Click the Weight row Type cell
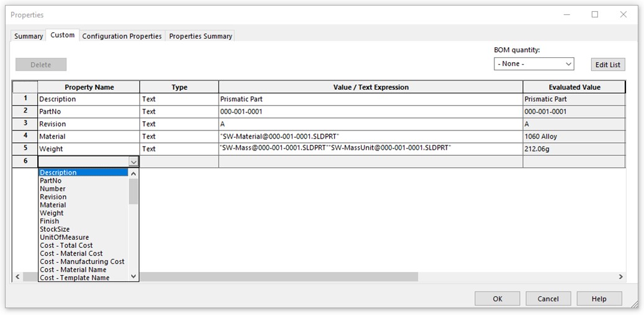The image size is (644, 315). [179, 149]
